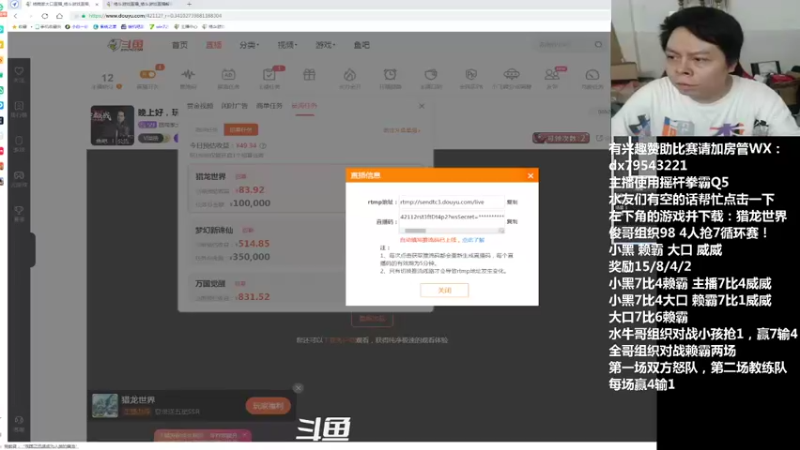Screen dimensions: 800x450
Task: Click the second icon in left sidebar
Action: point(19,106)
